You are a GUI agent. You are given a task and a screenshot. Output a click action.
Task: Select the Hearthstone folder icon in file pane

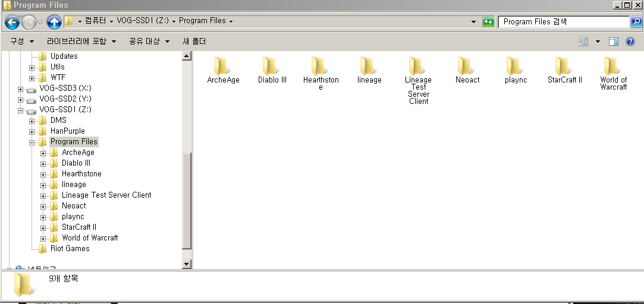(321, 66)
